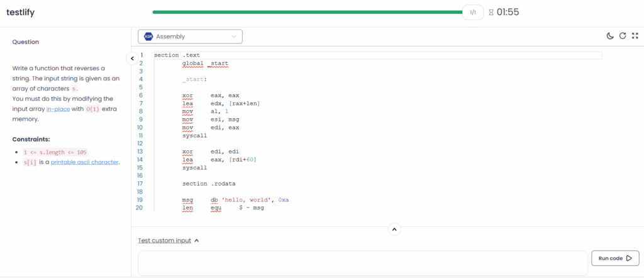Image resolution: width=644 pixels, height=278 pixels.
Task: Click the 'xor edi, edi' line
Action: [x=211, y=152]
